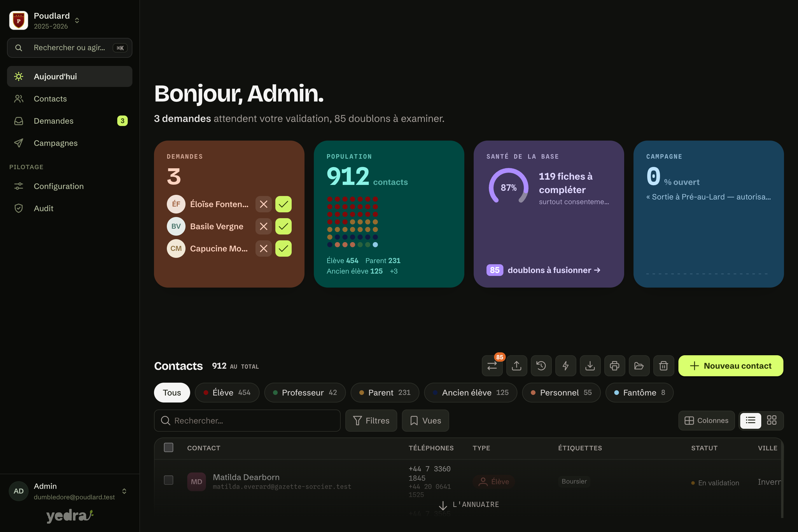Filter contacts by Ancien élève 125

tap(470, 393)
